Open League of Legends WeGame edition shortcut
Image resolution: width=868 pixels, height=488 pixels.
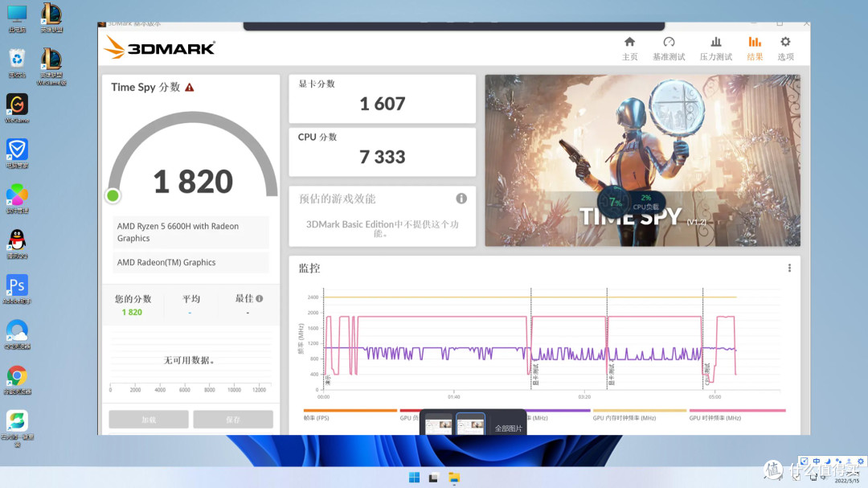pyautogui.click(x=51, y=67)
